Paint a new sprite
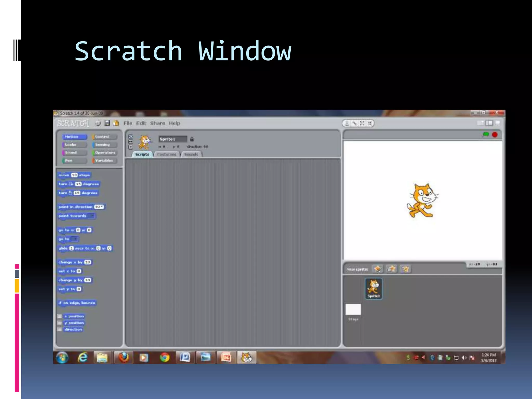This screenshot has width=532, height=399. 377,269
